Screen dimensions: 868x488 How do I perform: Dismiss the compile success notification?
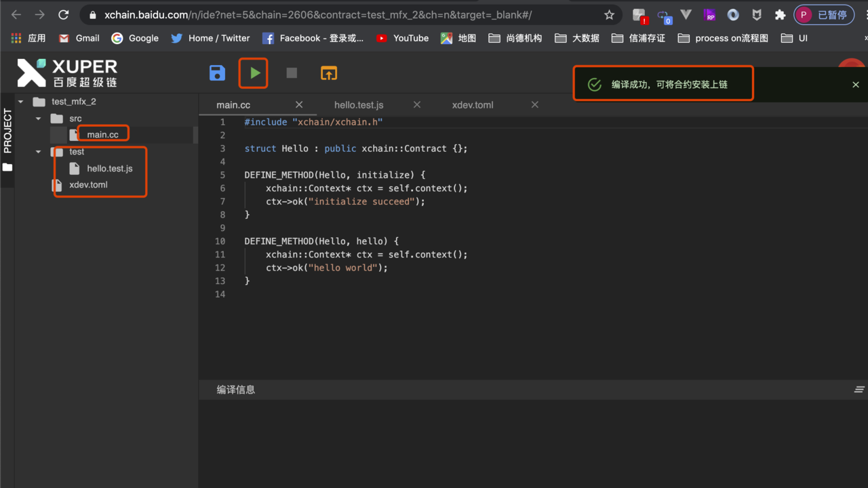point(855,85)
